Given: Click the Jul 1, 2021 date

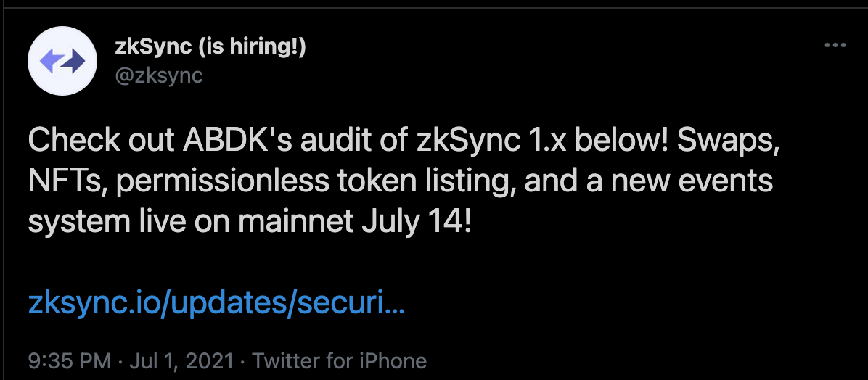Looking at the screenshot, I should (181, 361).
